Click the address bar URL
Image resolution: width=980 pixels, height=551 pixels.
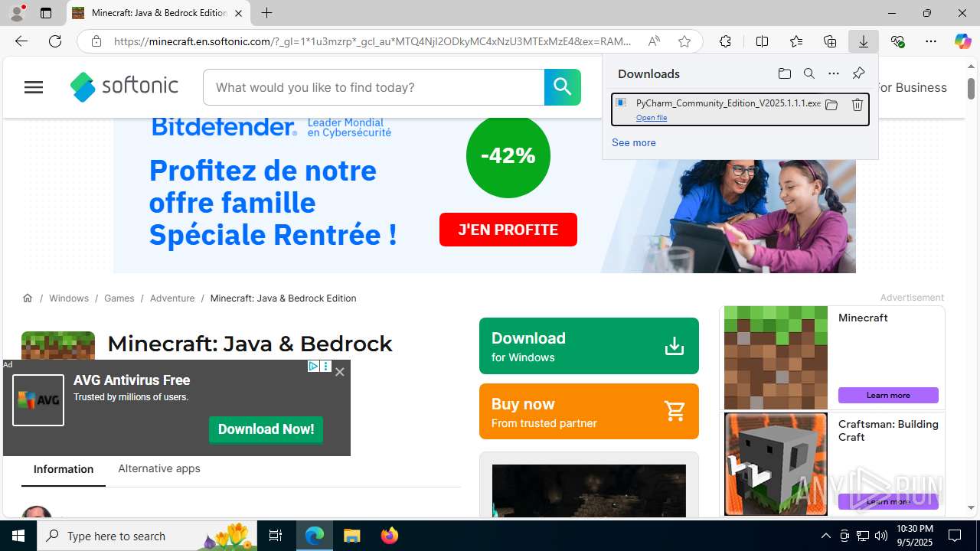[373, 41]
